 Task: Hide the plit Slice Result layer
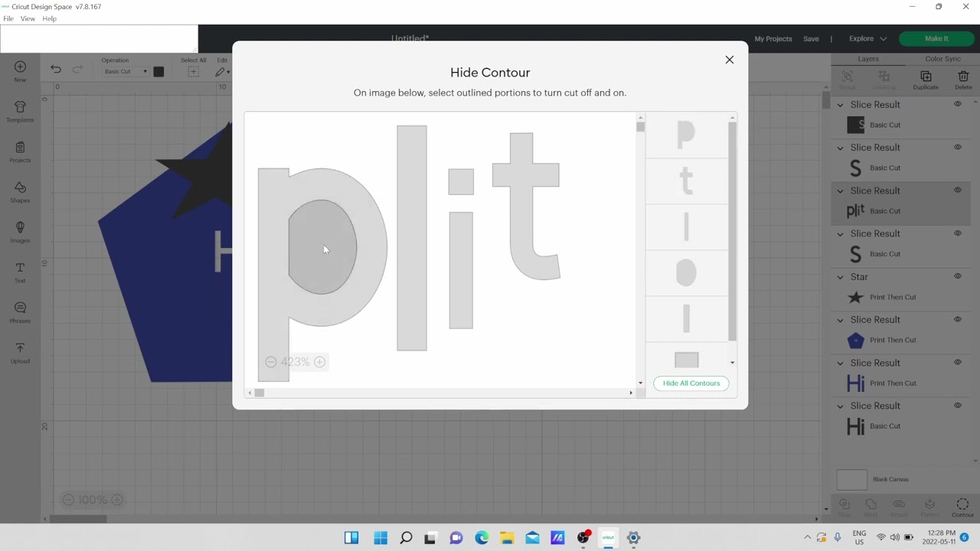pyautogui.click(x=958, y=191)
